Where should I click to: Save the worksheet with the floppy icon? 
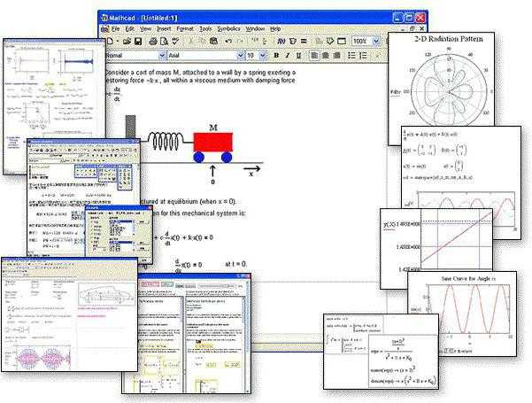click(x=138, y=41)
